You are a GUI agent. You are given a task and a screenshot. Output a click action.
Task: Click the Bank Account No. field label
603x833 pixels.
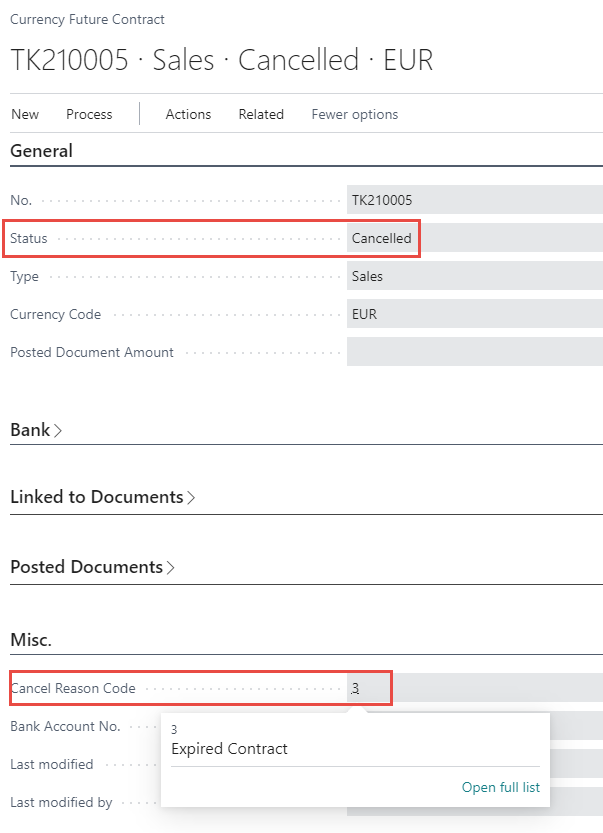pos(65,726)
